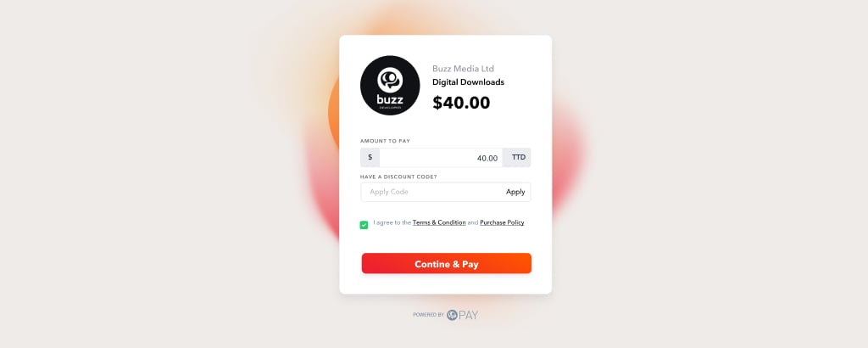The image size is (868, 348).
Task: Click the Digital Downloads product title
Action: pos(468,82)
